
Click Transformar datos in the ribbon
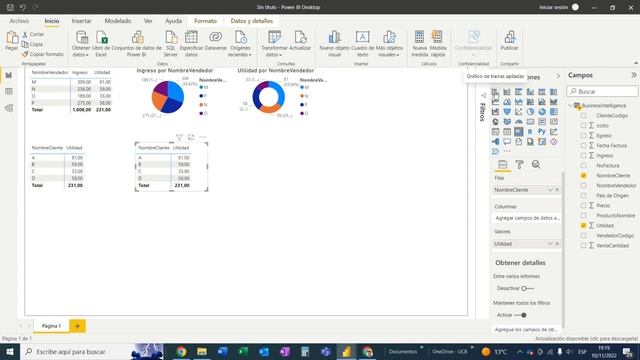click(274, 44)
